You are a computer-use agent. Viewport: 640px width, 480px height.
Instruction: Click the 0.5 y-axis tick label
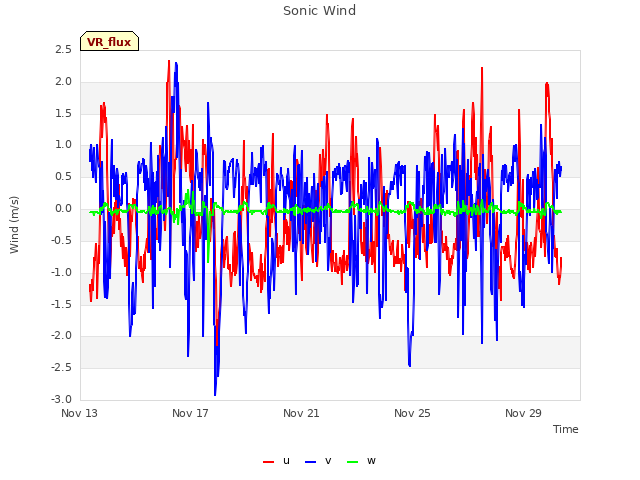(63, 177)
